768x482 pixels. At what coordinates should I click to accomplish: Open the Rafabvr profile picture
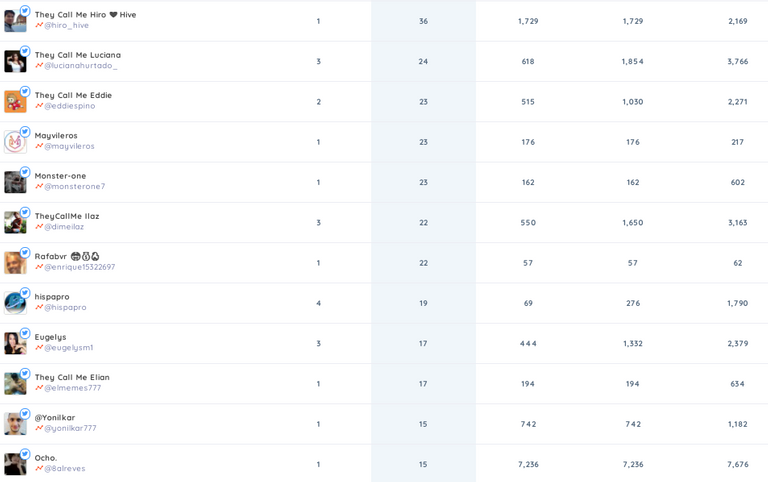point(15,263)
